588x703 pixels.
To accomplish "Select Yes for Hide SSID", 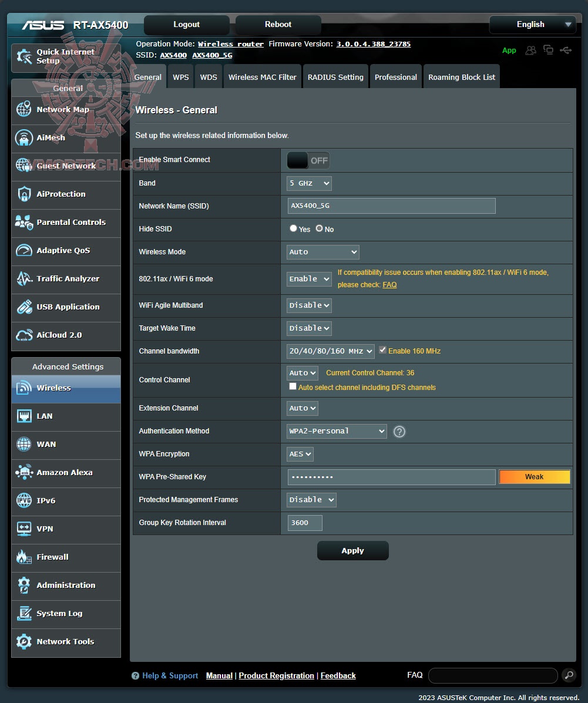I will (293, 228).
